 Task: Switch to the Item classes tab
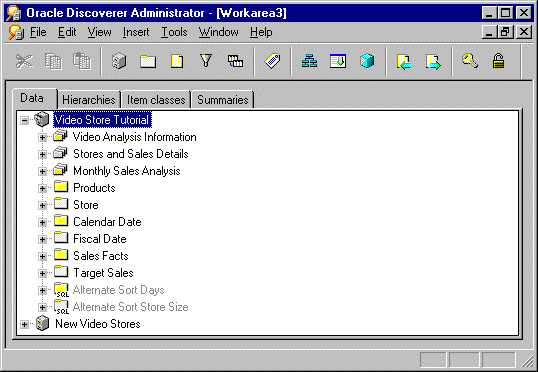point(156,100)
